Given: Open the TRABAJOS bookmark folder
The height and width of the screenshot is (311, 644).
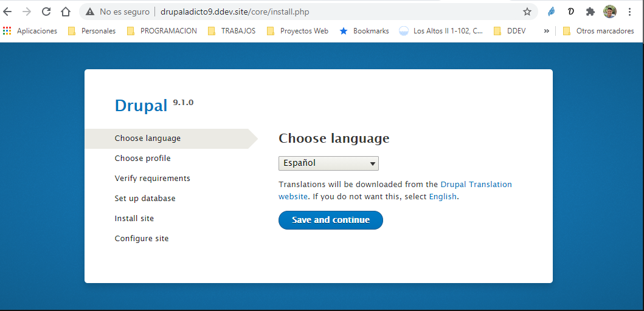Looking at the screenshot, I should [x=232, y=31].
